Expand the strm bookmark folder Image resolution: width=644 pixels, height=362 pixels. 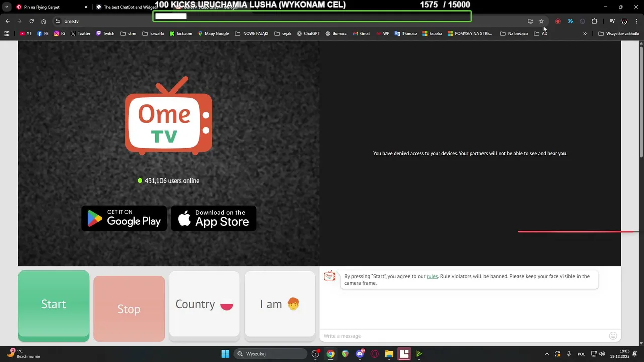pyautogui.click(x=128, y=34)
